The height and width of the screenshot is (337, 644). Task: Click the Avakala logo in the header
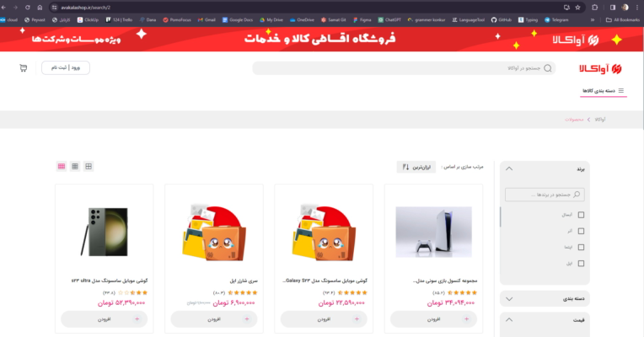pyautogui.click(x=600, y=69)
